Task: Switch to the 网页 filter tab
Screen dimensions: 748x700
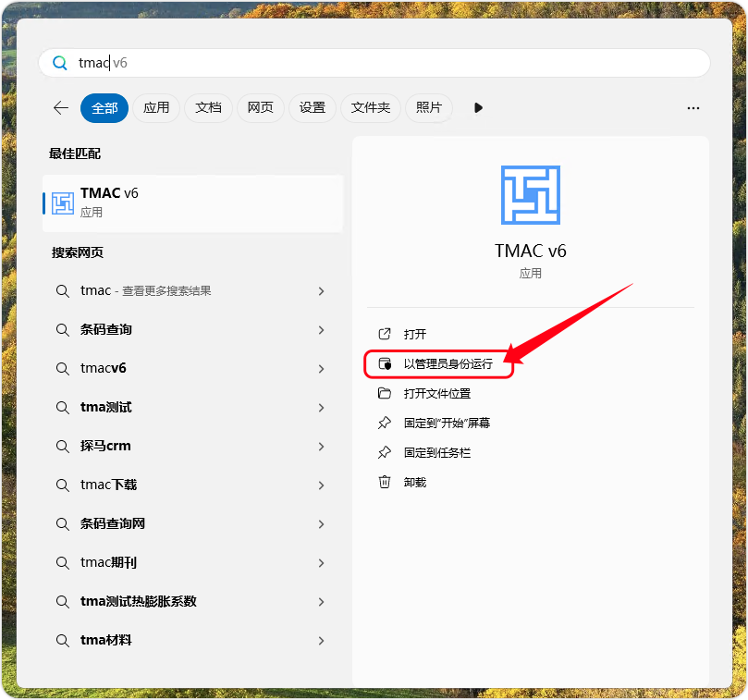Action: coord(261,108)
